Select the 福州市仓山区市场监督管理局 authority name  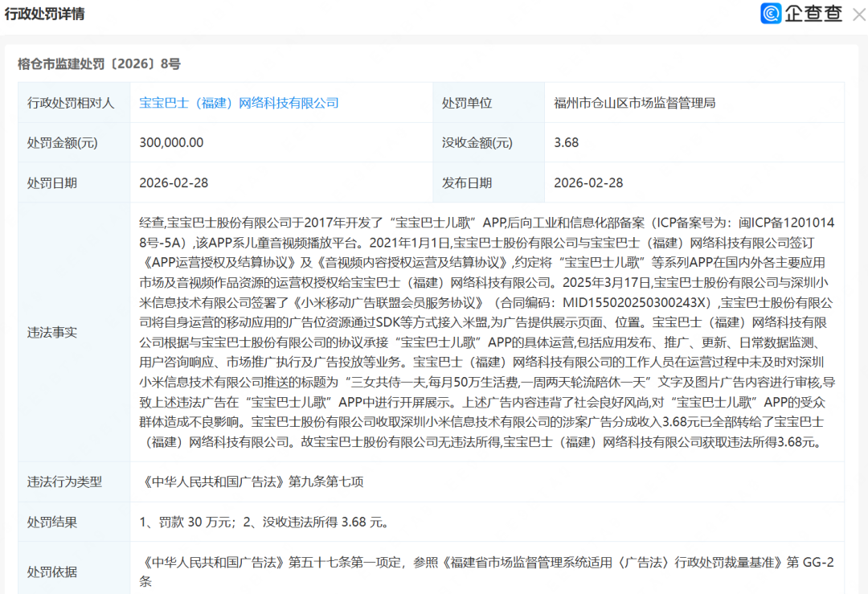point(634,103)
